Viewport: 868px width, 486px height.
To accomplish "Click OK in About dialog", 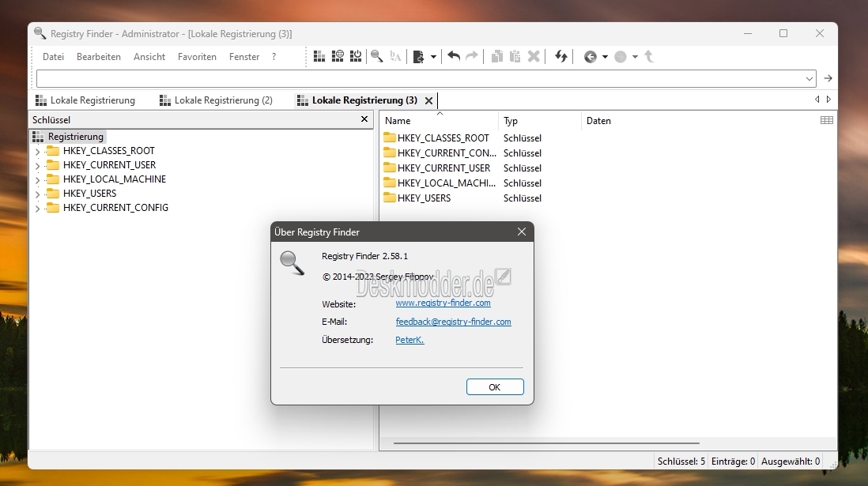I will tap(495, 387).
